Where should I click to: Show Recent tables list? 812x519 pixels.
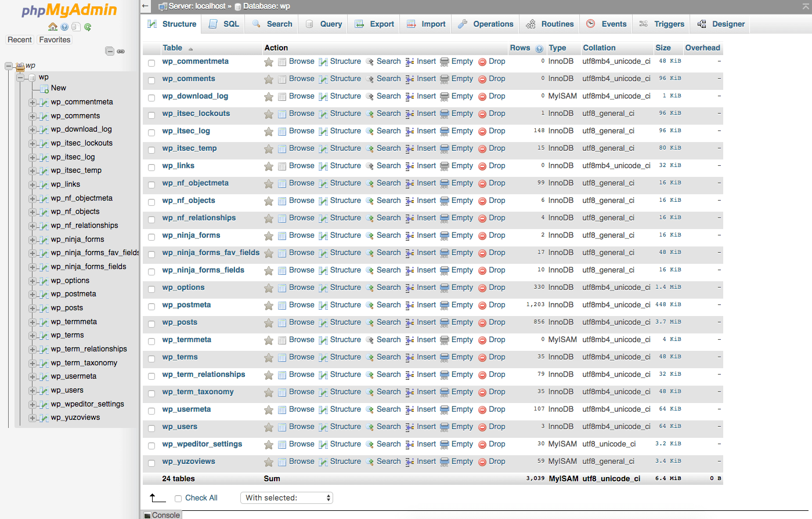[20, 39]
